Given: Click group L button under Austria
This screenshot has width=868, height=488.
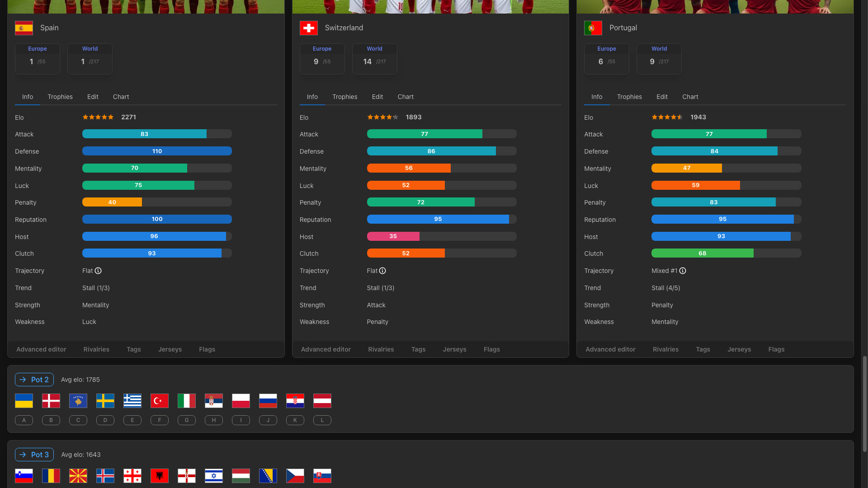Looking at the screenshot, I should pos(322,420).
